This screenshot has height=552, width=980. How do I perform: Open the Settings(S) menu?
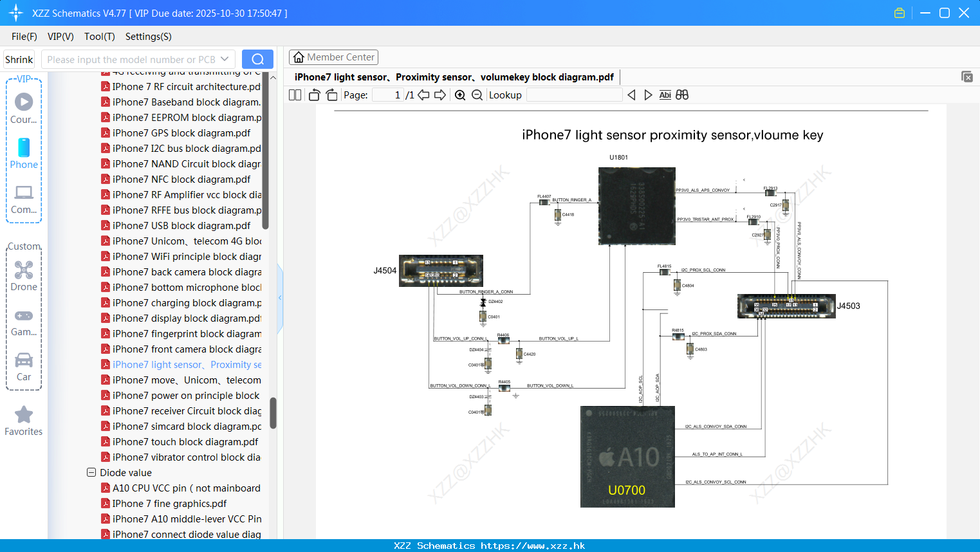pos(149,37)
